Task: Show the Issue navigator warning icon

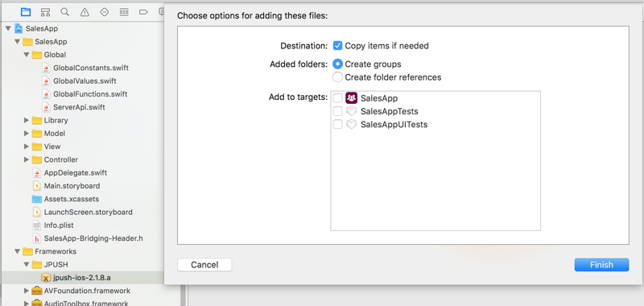Action: tap(85, 12)
